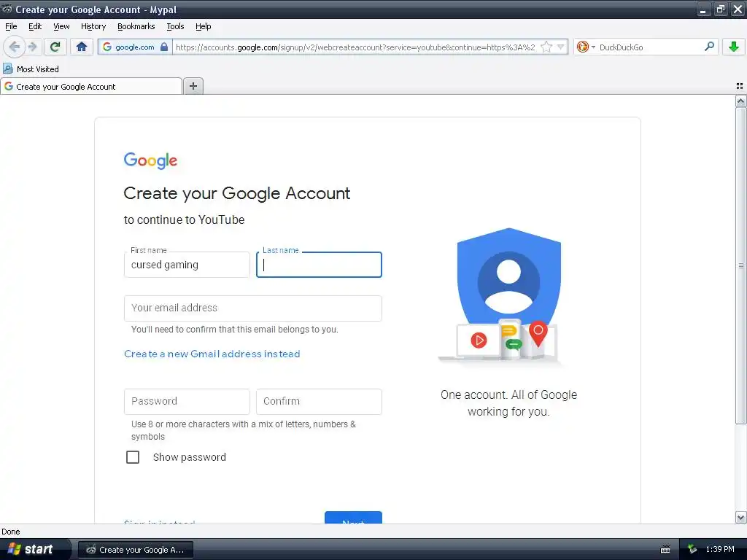Open the Edit menu

[x=35, y=26]
